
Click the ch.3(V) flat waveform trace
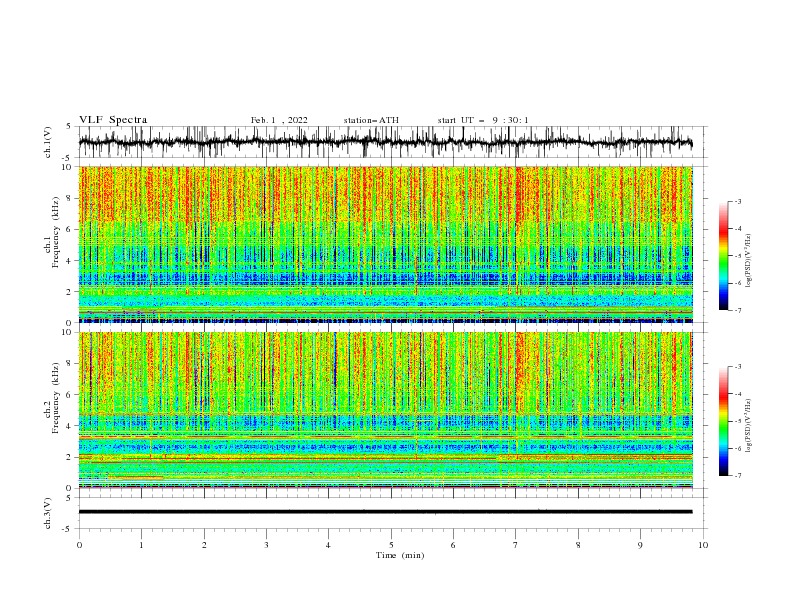pyautogui.click(x=385, y=512)
